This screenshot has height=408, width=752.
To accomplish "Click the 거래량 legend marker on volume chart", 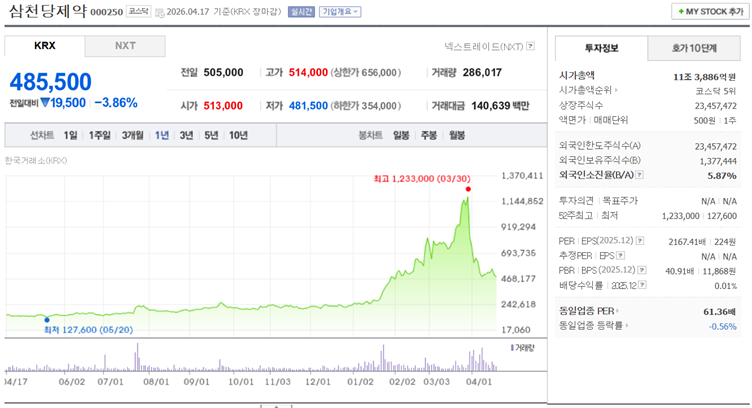I will [x=512, y=348].
